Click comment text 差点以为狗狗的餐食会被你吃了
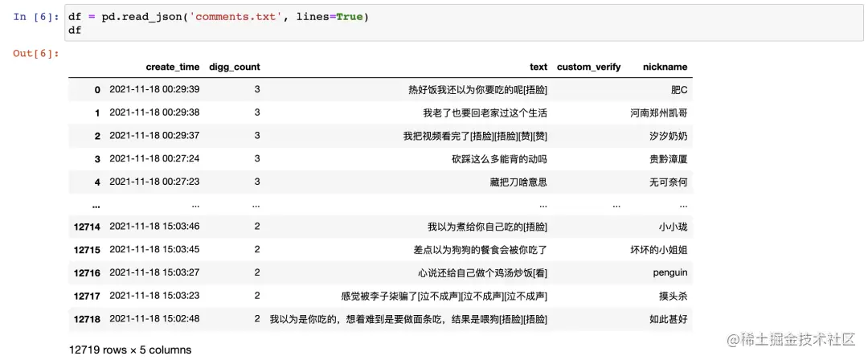The width and height of the screenshot is (868, 360). click(480, 251)
